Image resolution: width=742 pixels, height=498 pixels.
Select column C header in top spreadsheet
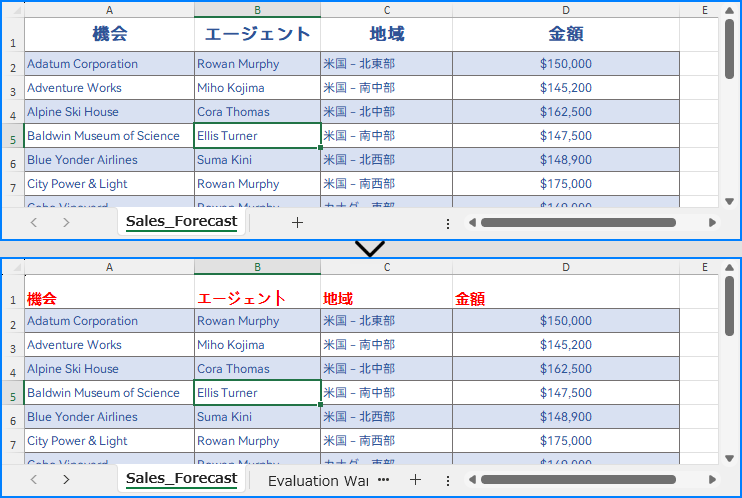point(387,10)
